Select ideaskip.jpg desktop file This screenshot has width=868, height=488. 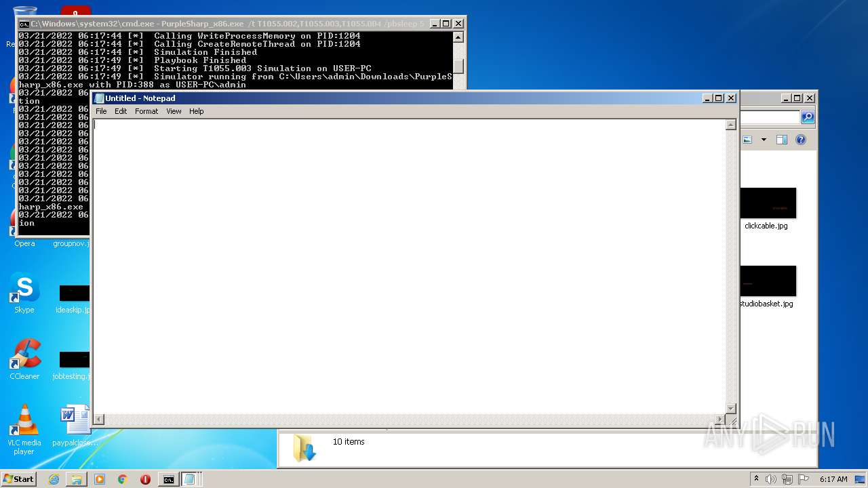(x=74, y=299)
